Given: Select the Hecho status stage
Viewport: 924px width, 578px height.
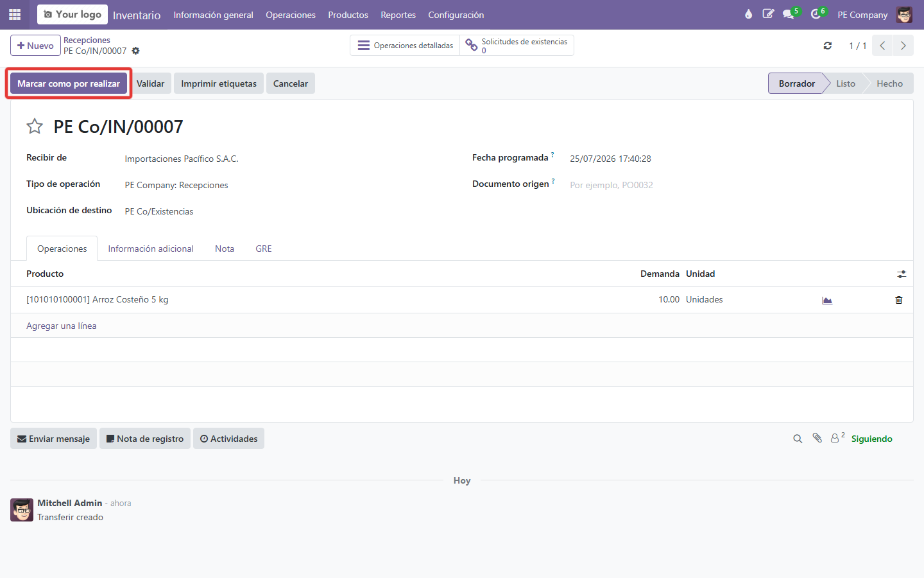Looking at the screenshot, I should click(x=889, y=83).
